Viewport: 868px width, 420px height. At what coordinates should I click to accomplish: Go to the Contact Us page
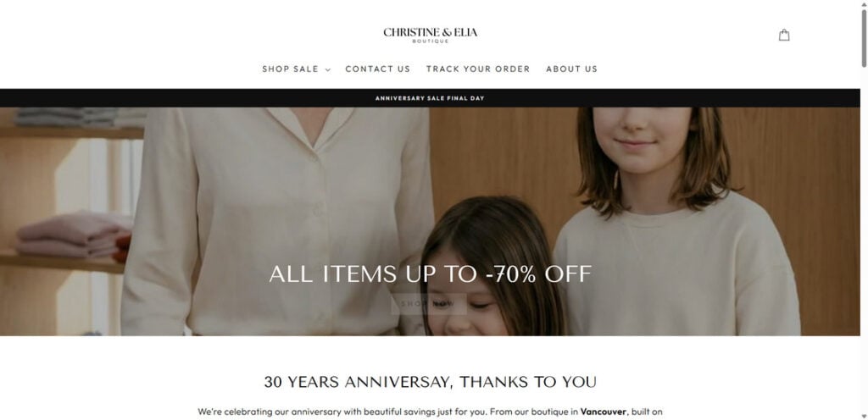click(x=377, y=69)
